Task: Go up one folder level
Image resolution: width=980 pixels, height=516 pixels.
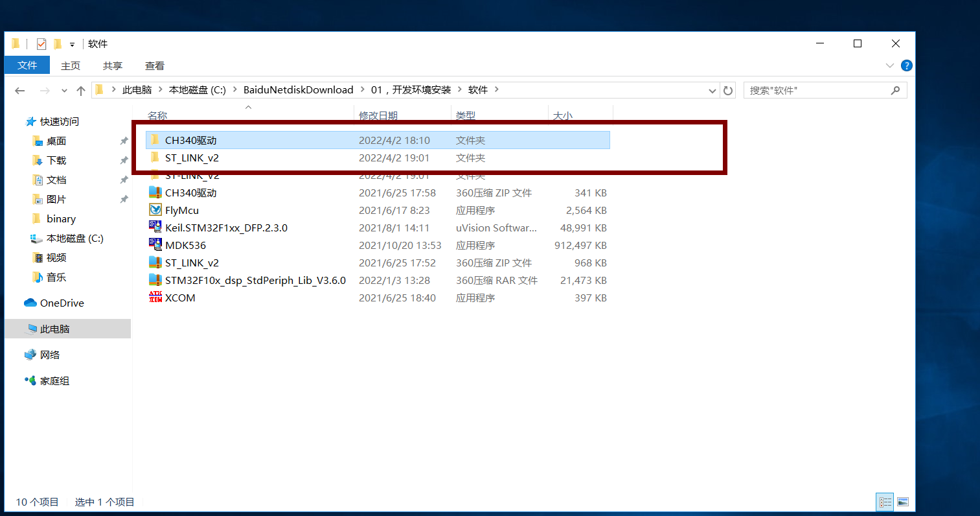Action: (x=81, y=91)
